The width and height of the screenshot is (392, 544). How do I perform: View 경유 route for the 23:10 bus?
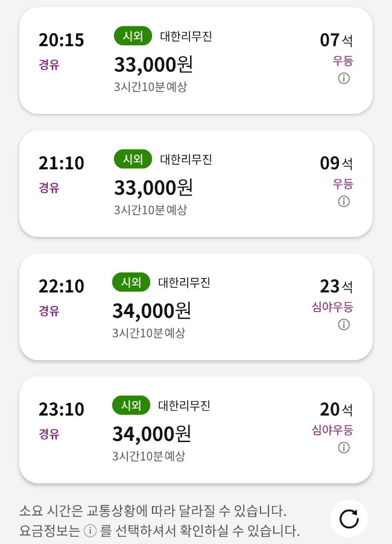49,434
